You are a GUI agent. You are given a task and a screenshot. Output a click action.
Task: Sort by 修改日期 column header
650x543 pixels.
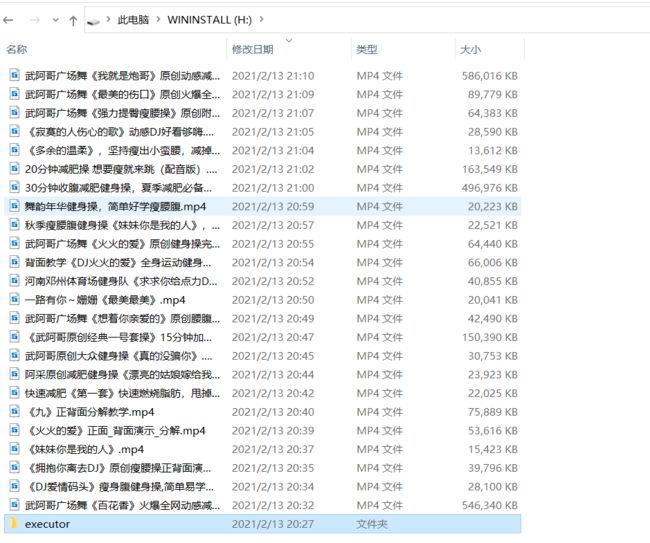click(x=252, y=49)
